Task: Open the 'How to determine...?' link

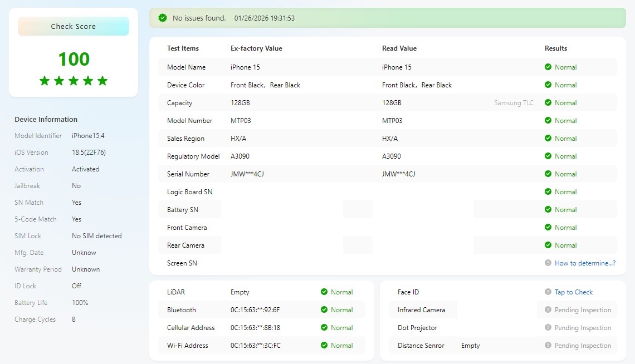Action: coord(585,263)
